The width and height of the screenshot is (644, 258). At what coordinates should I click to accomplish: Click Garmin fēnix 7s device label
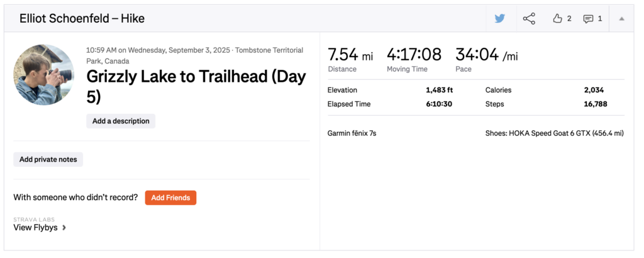tap(352, 133)
